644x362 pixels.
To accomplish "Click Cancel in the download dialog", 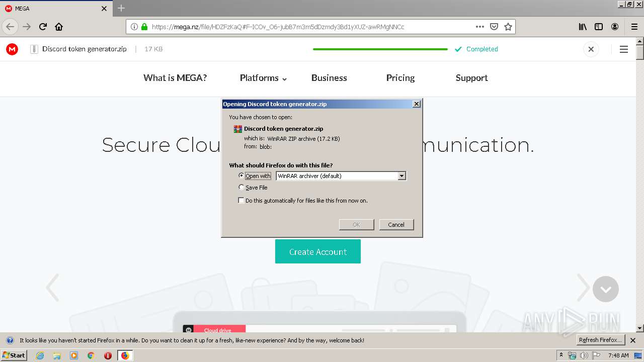I will click(x=396, y=225).
